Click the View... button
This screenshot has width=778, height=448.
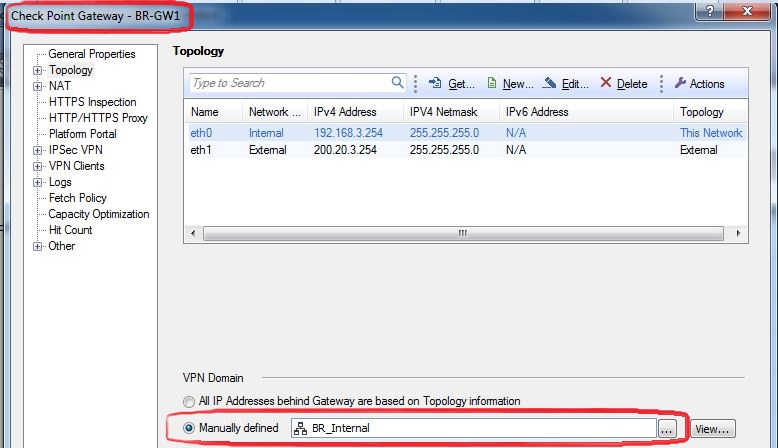tap(713, 429)
